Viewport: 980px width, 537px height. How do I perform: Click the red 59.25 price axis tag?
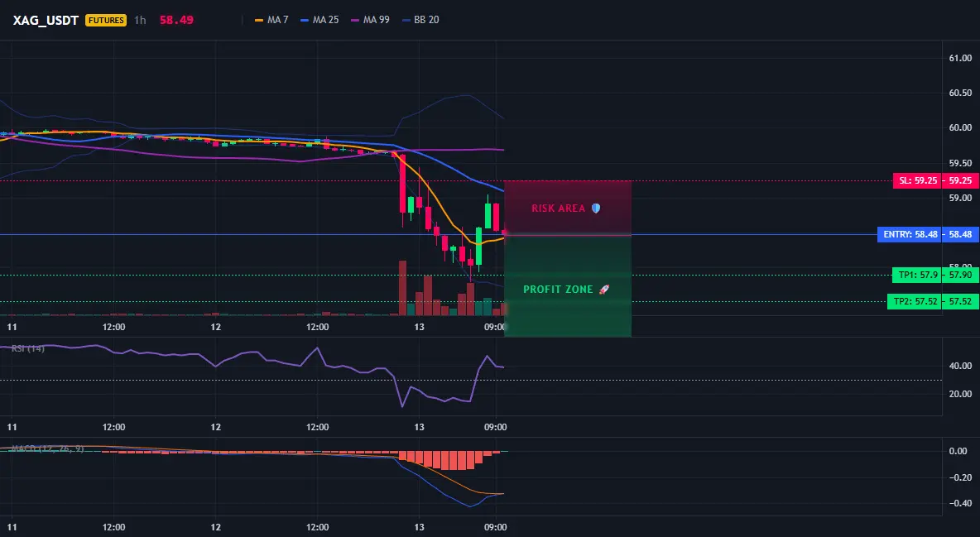coord(961,180)
